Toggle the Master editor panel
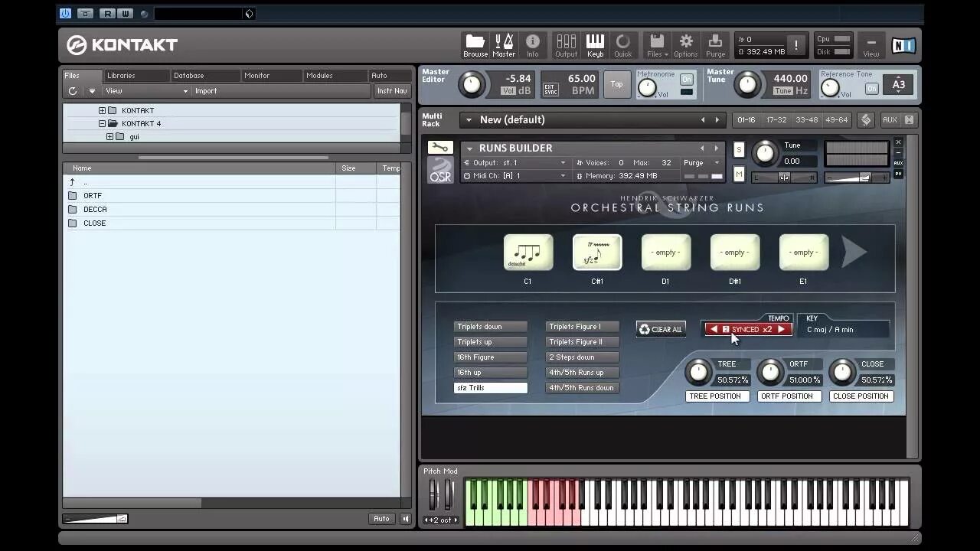This screenshot has height=551, width=980. pos(504,45)
